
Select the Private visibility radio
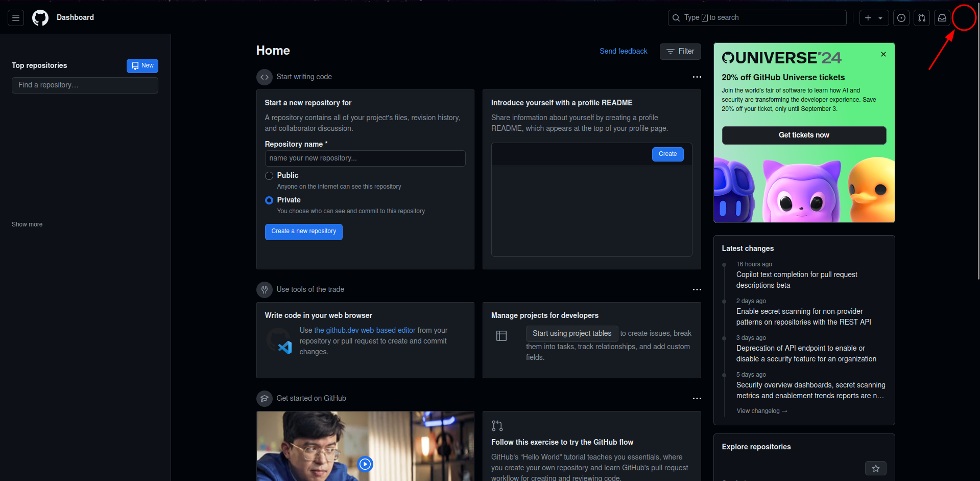click(x=269, y=200)
